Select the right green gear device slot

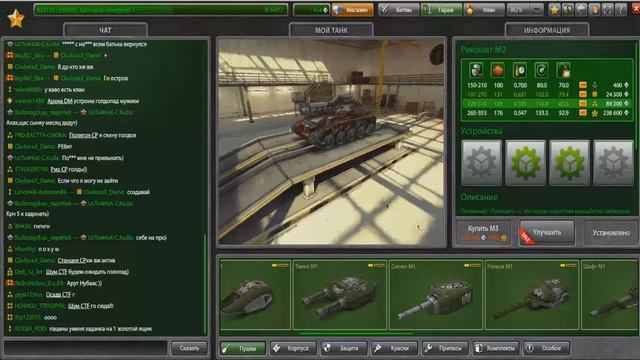(569, 162)
